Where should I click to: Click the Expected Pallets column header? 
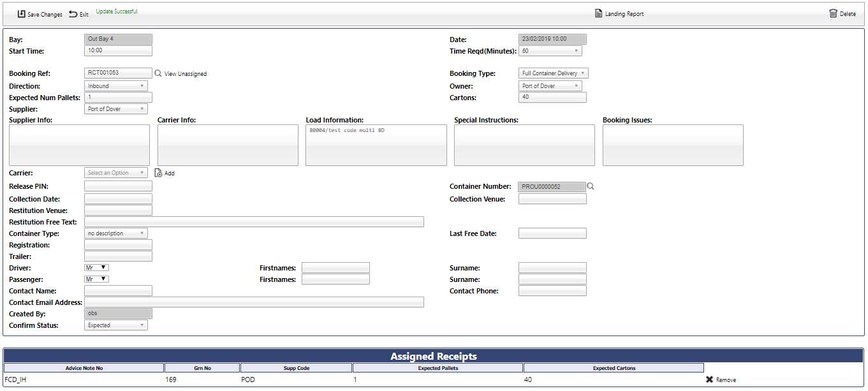(438, 368)
